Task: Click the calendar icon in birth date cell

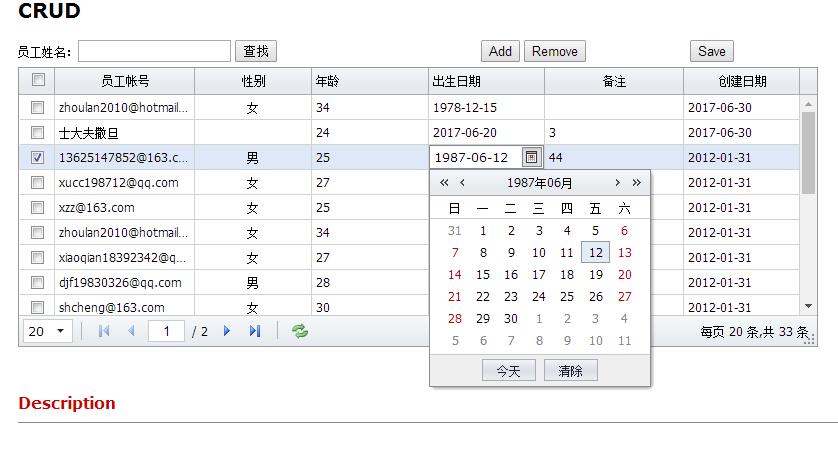Action: pyautogui.click(x=531, y=157)
